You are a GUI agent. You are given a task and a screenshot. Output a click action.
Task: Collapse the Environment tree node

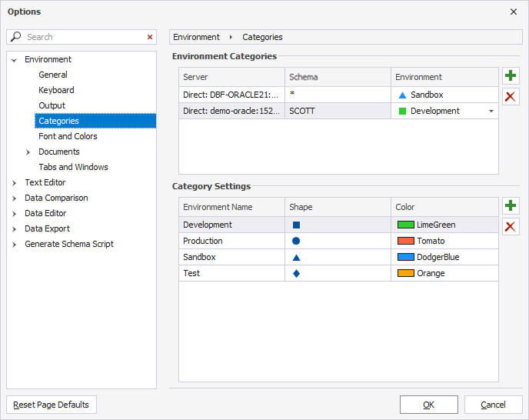(x=14, y=60)
